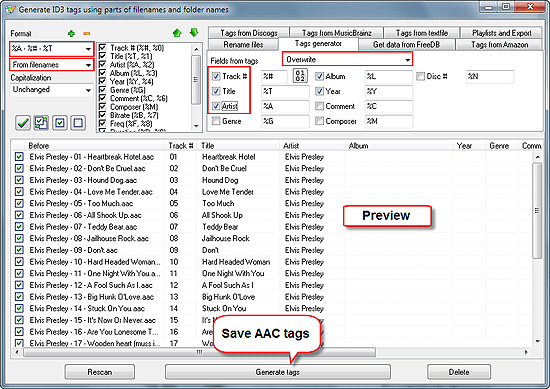Viewport: 550px width, 389px height.
Task: Uncheck the Heartbreak Hotel.aac row checkbox
Action: coord(19,156)
